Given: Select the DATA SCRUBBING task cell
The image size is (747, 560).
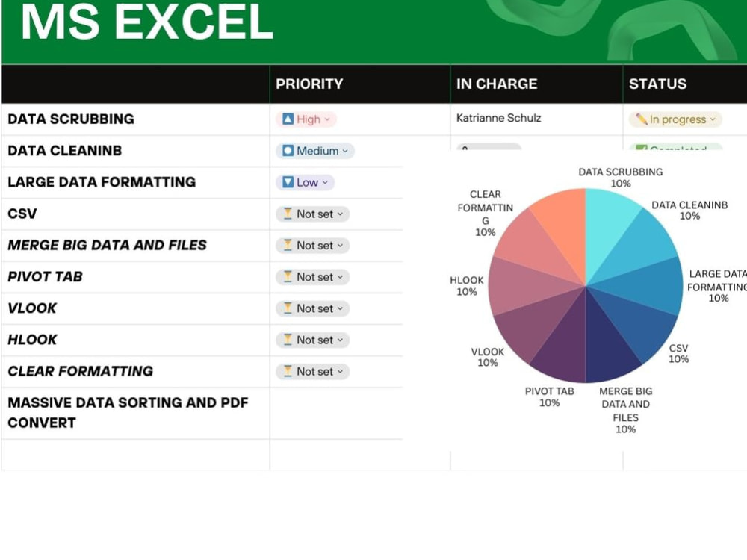Looking at the screenshot, I should [x=136, y=119].
